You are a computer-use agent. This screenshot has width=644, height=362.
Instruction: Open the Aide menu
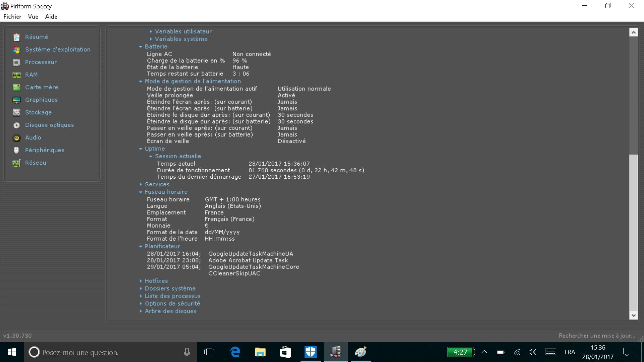point(51,17)
